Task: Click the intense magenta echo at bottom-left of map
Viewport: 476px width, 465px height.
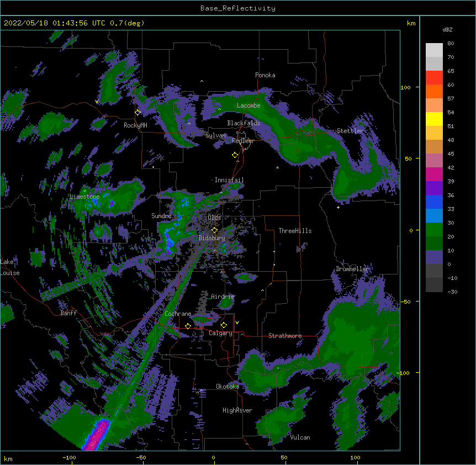Action: 97,435
